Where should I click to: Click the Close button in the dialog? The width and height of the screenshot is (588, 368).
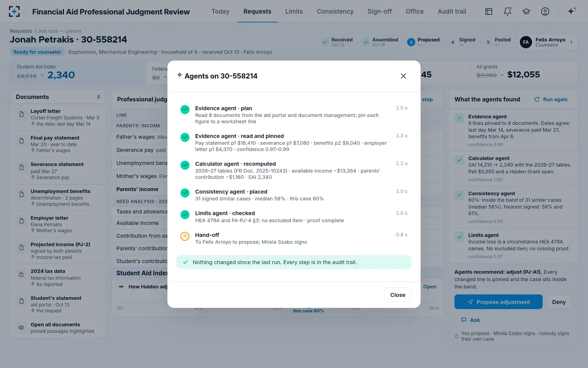point(398,295)
